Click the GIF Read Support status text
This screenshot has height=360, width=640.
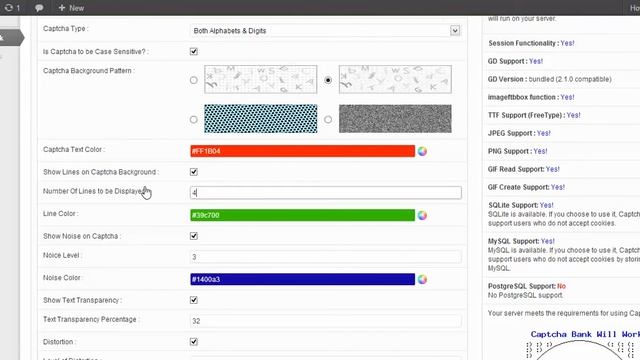click(x=524, y=169)
